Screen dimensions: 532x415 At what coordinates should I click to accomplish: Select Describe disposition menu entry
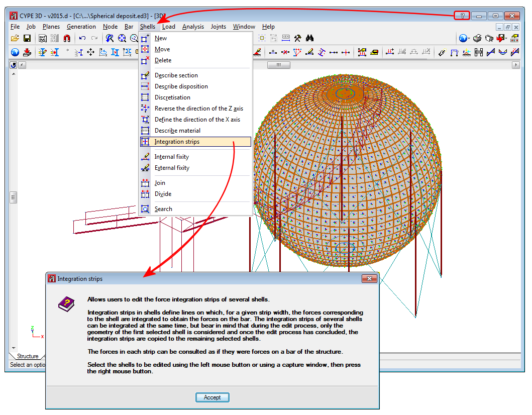point(196,86)
